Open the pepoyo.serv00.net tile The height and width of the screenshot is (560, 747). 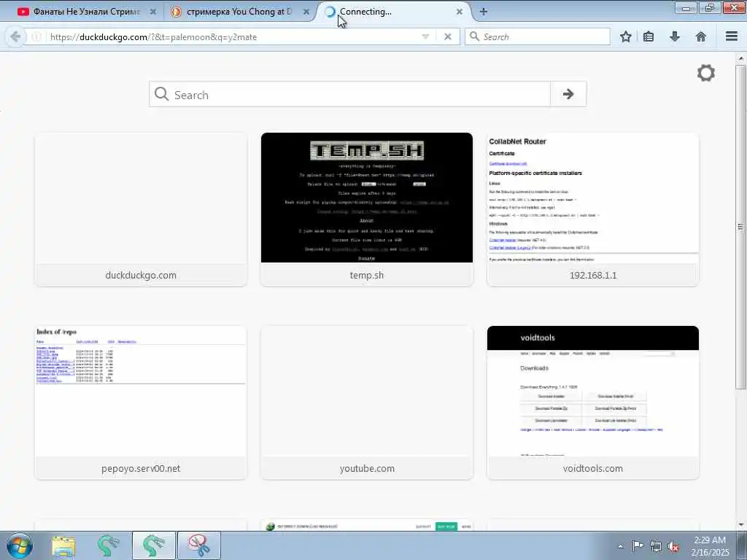(x=141, y=402)
